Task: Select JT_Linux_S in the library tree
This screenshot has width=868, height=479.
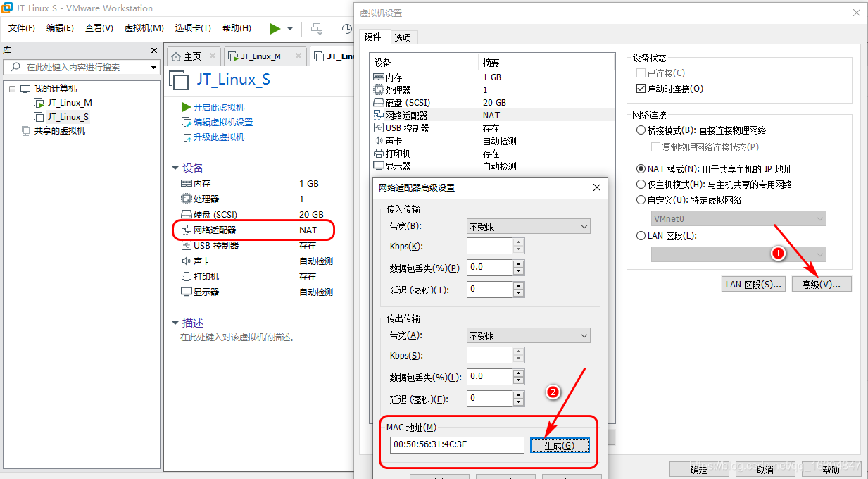Action: 68,117
